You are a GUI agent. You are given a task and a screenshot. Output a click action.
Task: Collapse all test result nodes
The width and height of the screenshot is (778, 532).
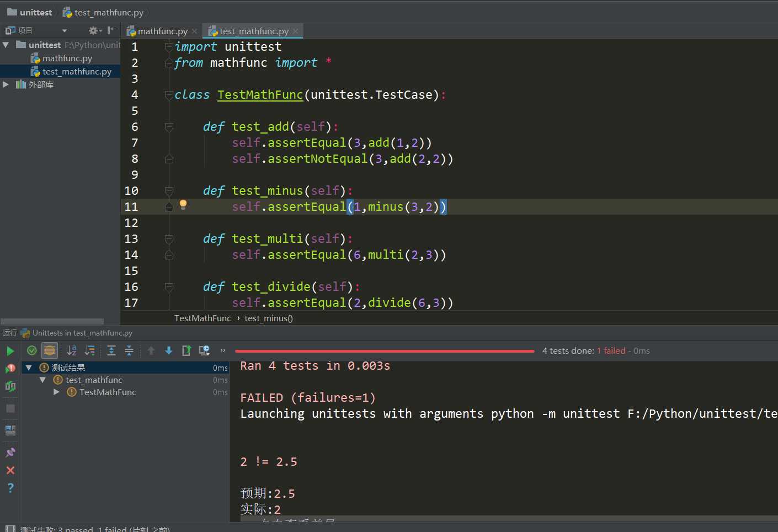(129, 350)
